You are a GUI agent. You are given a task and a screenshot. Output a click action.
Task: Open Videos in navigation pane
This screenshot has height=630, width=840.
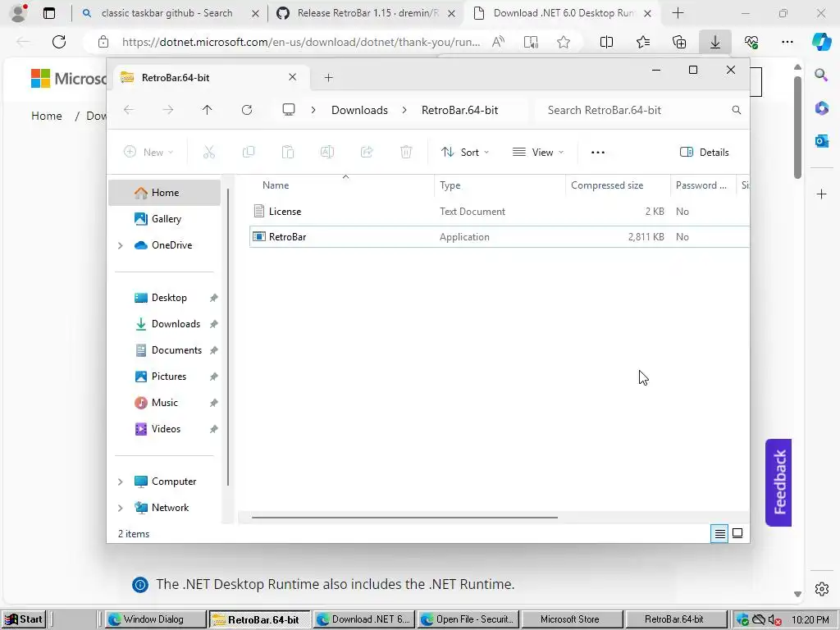164,429
